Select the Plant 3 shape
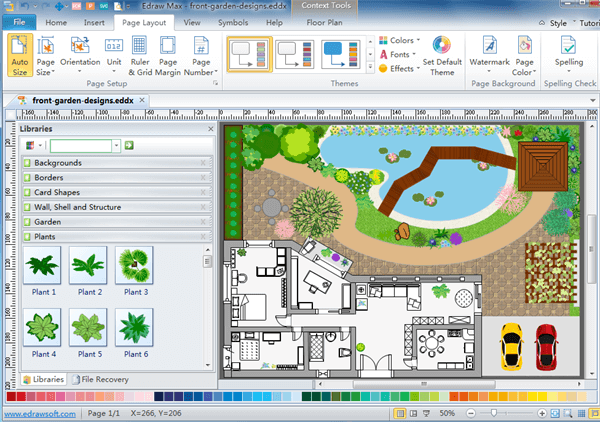Viewport: 600px width, 422px height. pos(136,267)
